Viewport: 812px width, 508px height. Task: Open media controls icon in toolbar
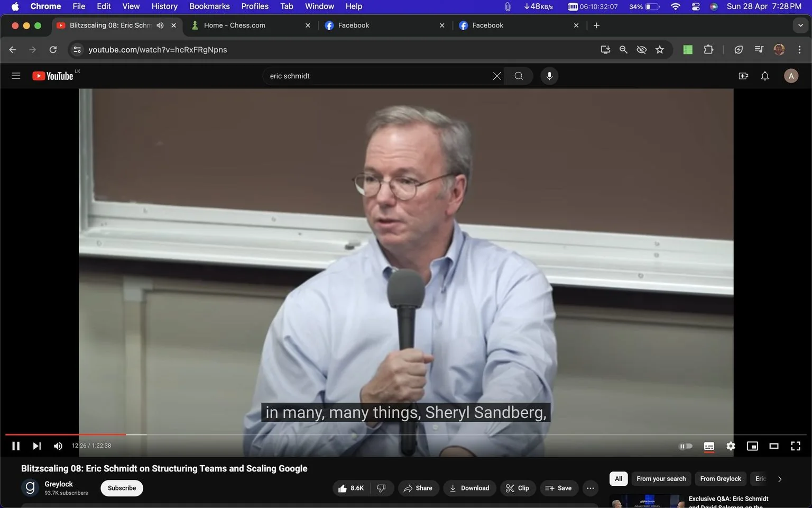click(x=759, y=50)
